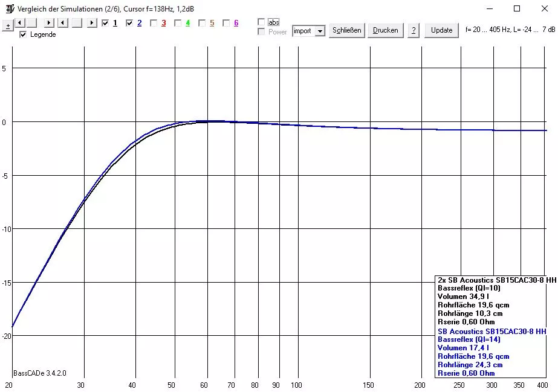Click legend line 'Bassreflex (Ql=14)'
Viewport: 558px width, 392px height.
pos(469,339)
